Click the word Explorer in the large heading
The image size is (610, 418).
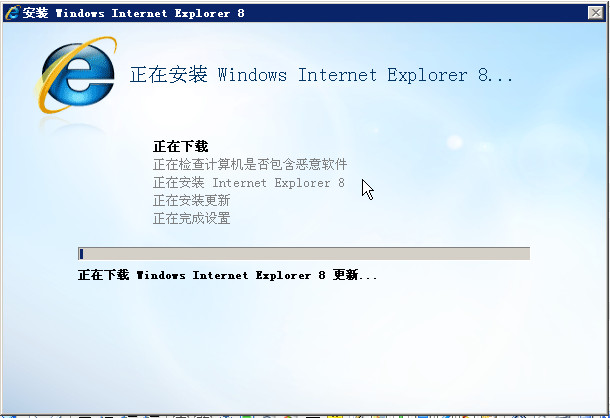point(427,75)
